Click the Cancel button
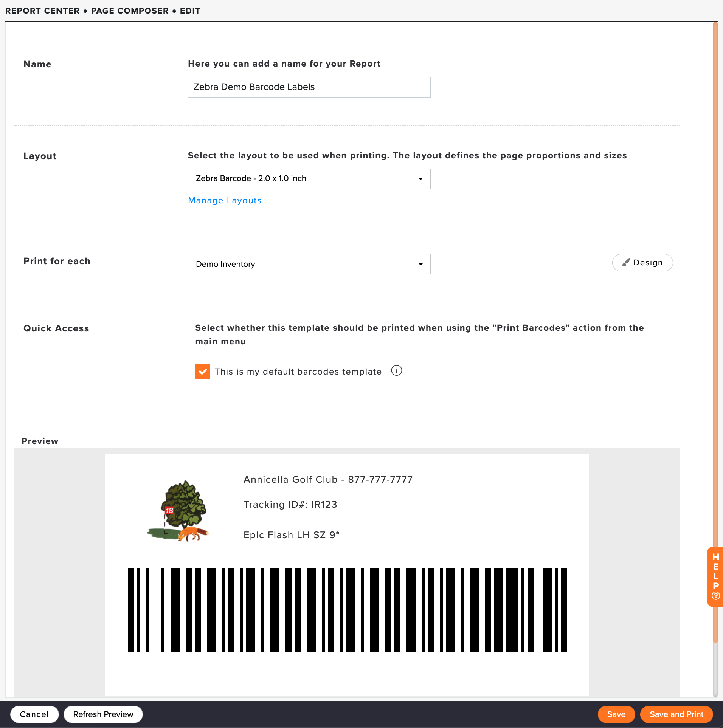 34,714
